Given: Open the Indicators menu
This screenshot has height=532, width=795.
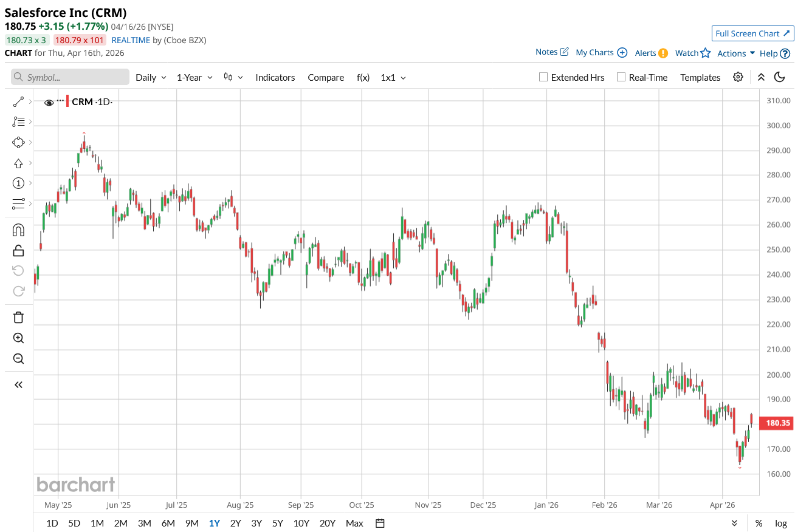Looking at the screenshot, I should 275,78.
